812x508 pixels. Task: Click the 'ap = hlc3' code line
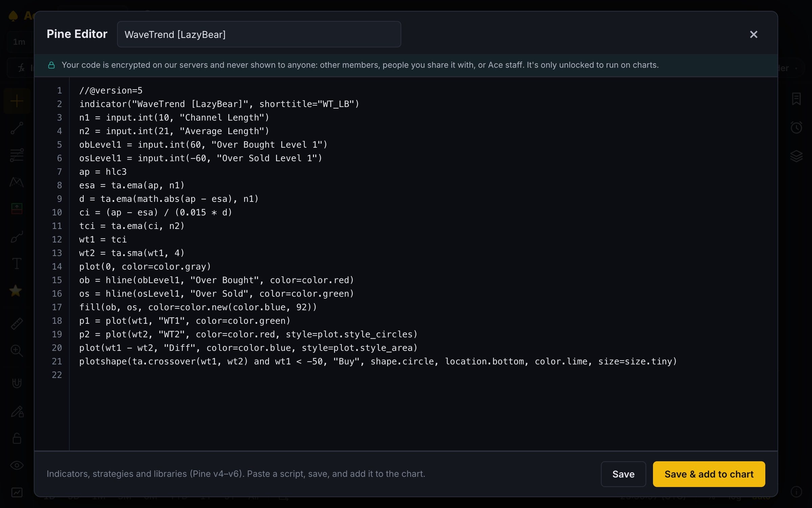103,172
